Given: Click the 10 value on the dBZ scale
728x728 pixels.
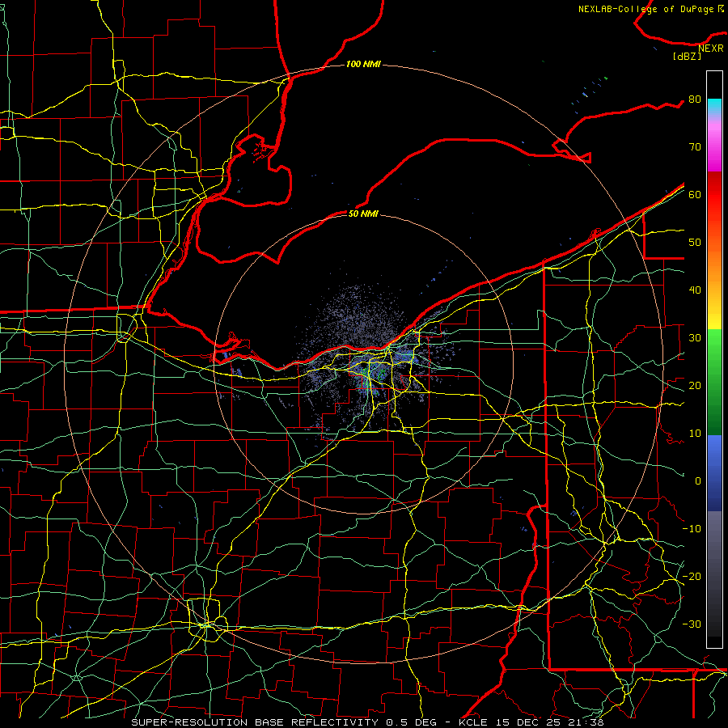Looking at the screenshot, I should (695, 434).
